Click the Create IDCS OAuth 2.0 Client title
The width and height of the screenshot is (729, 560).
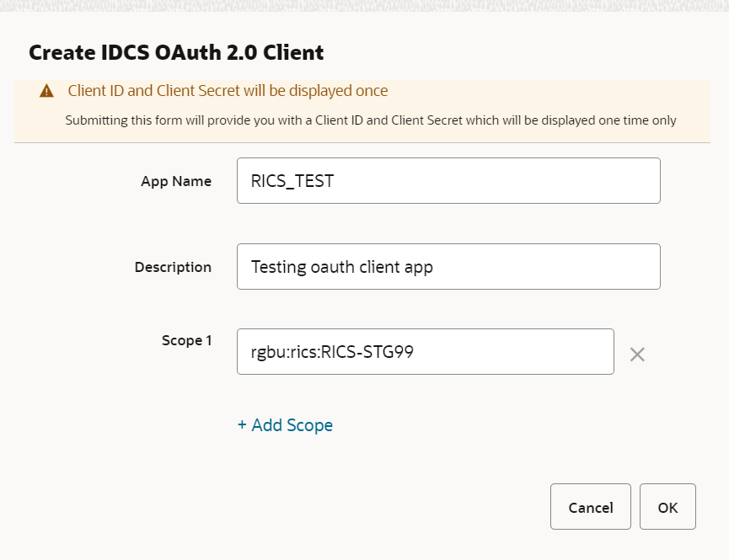point(176,52)
